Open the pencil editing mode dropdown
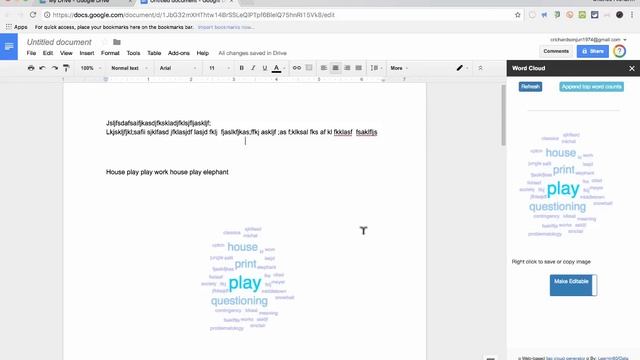The image size is (640, 360). point(462,68)
